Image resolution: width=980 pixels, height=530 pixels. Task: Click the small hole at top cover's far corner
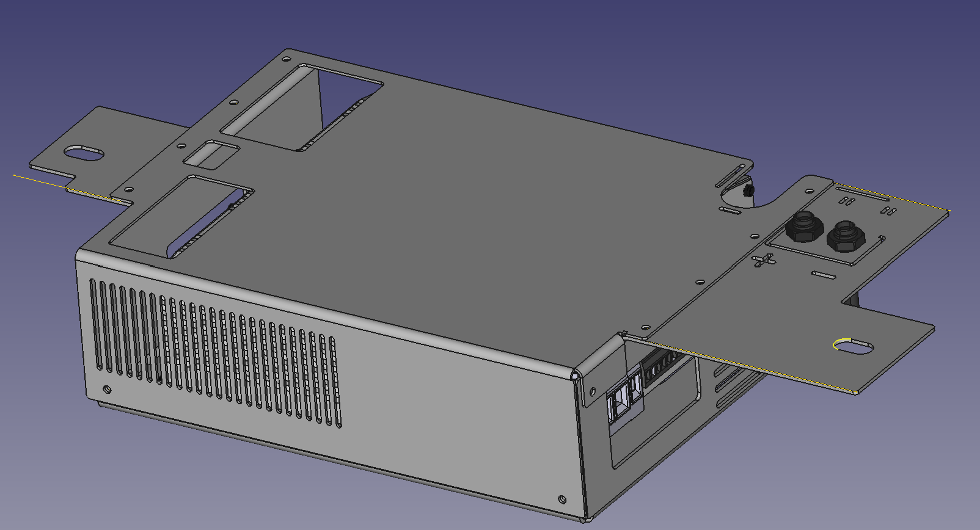(285, 59)
